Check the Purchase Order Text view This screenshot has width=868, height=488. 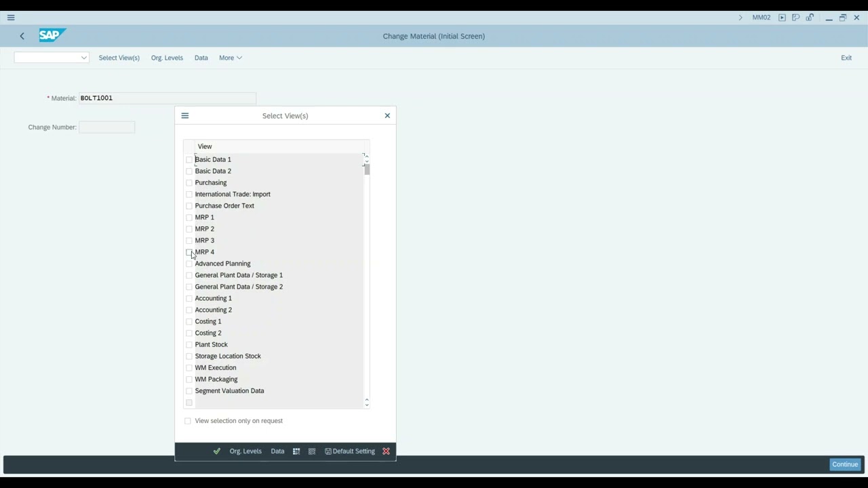[x=189, y=206]
